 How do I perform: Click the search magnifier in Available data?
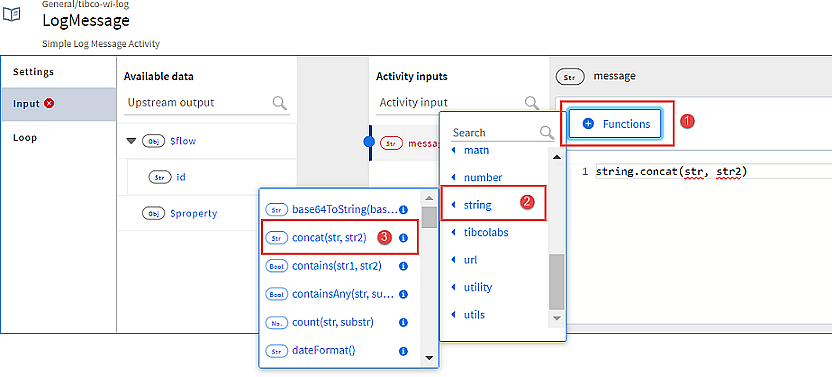(x=280, y=102)
